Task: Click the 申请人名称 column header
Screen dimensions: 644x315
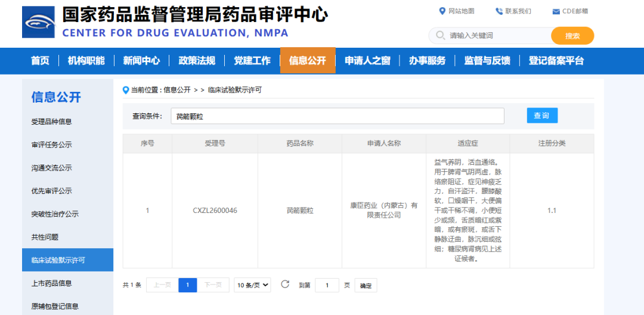Action: click(384, 143)
